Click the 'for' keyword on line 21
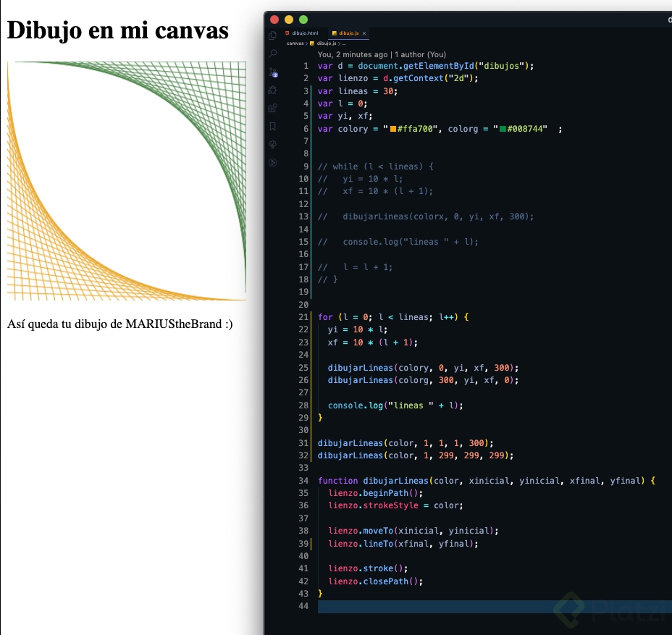672x635 pixels. tap(325, 317)
